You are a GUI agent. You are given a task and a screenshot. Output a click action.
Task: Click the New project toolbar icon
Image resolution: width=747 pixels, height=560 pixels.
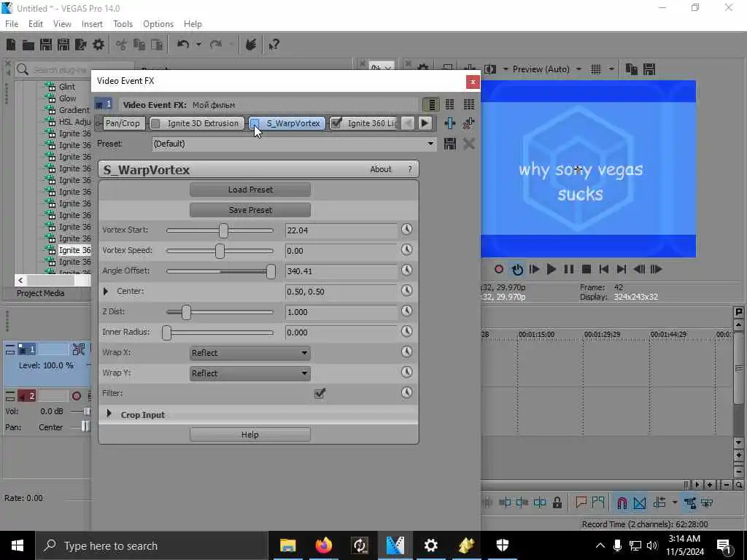[10, 44]
